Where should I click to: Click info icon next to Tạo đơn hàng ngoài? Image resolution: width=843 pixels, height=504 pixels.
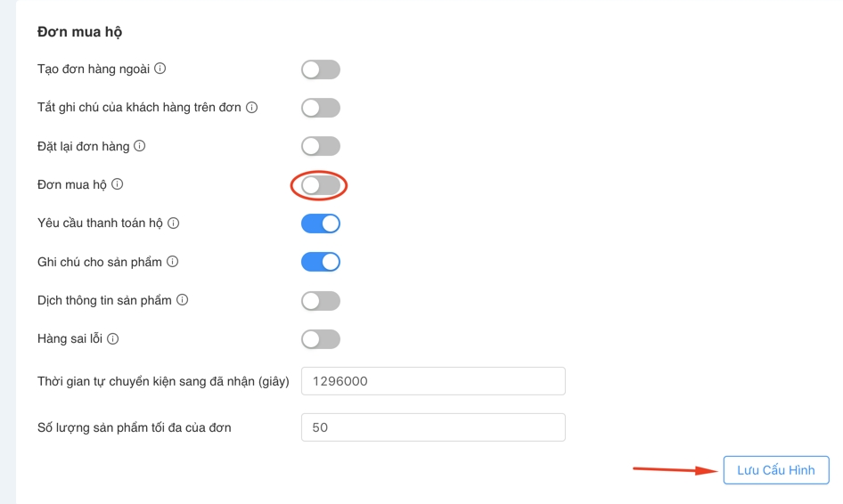coord(160,69)
